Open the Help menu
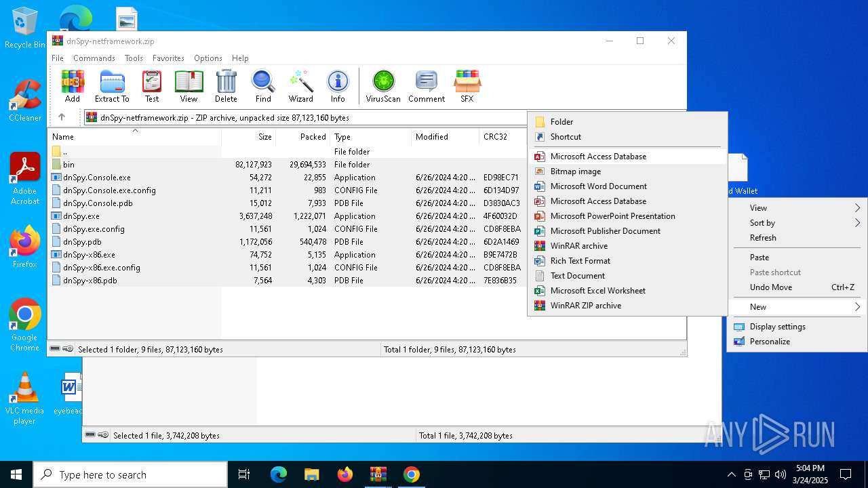 click(240, 58)
